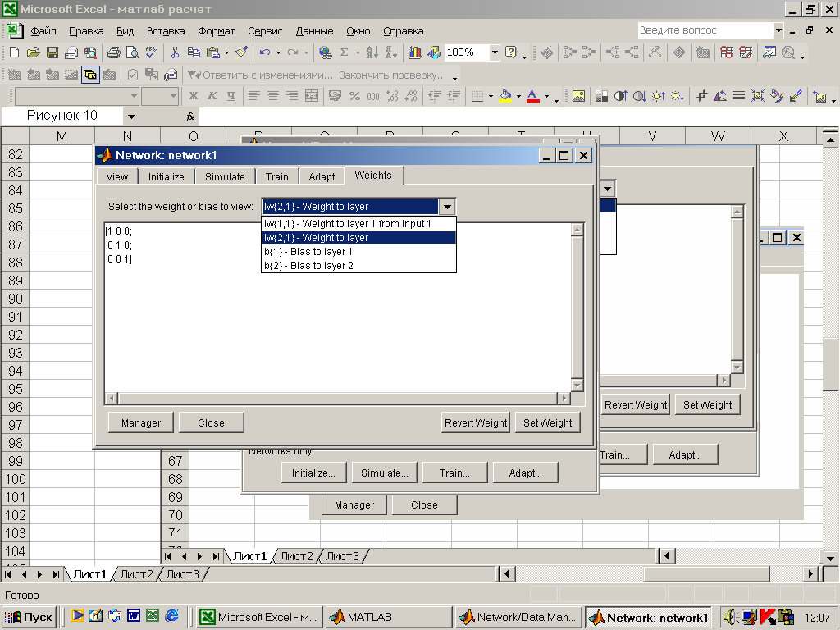The width and height of the screenshot is (840, 630).
Task: Switch to MATLAB in the taskbar
Action: 389,617
